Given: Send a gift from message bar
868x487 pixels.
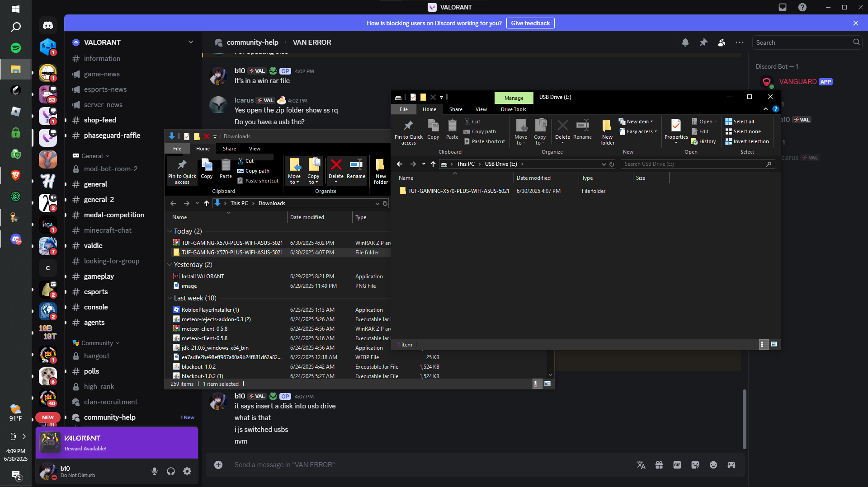Looking at the screenshot, I should (x=659, y=465).
